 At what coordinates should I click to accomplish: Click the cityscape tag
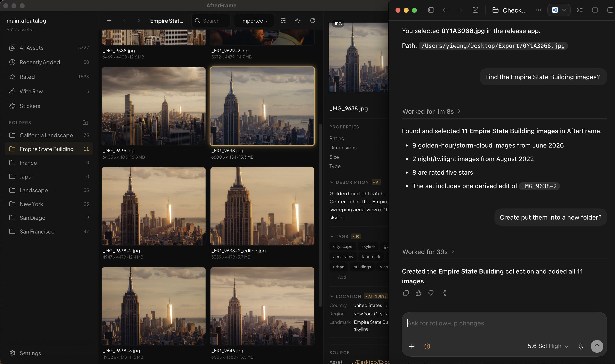[343, 246]
